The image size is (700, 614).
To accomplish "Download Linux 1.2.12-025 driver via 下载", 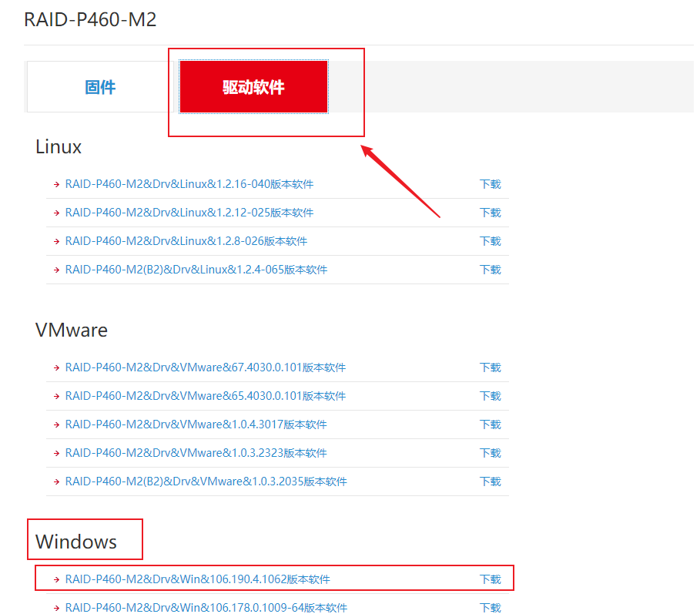I will [491, 213].
